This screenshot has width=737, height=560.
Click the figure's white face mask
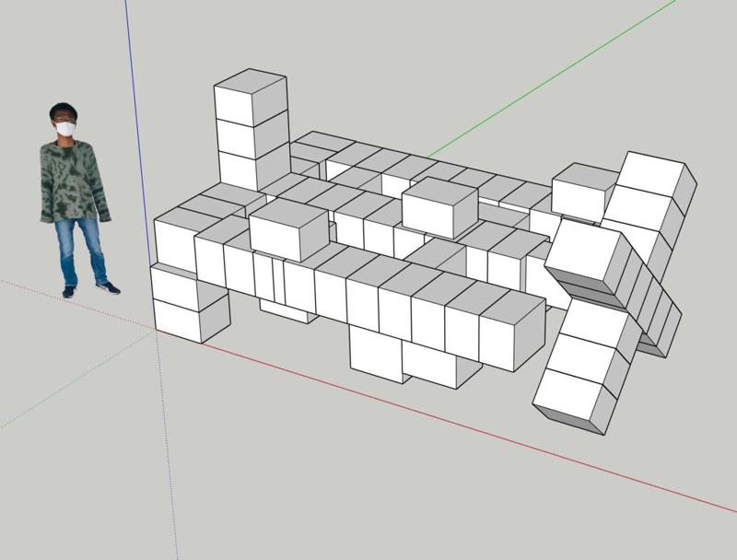(x=65, y=128)
